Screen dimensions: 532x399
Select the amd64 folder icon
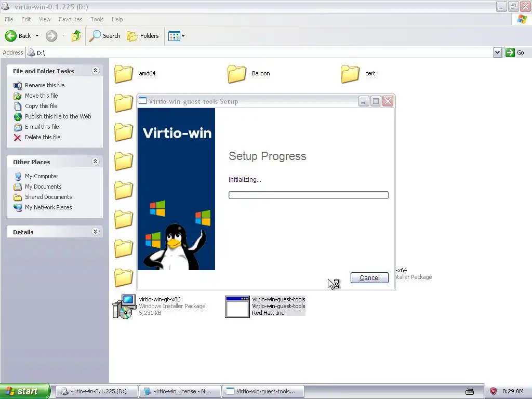(124, 74)
